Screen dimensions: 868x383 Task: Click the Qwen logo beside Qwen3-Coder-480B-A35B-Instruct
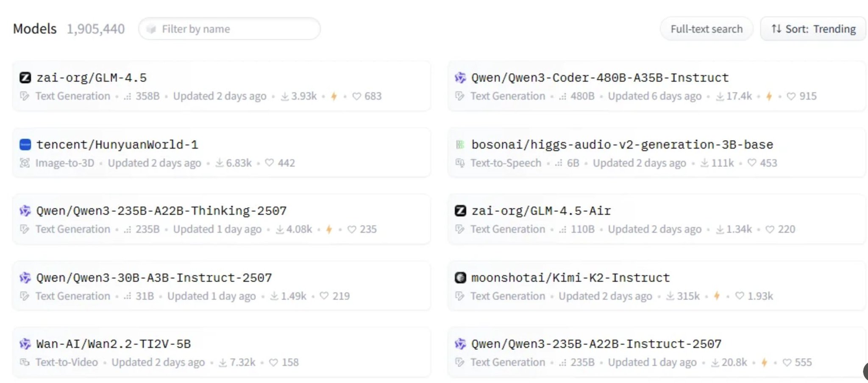coord(460,78)
